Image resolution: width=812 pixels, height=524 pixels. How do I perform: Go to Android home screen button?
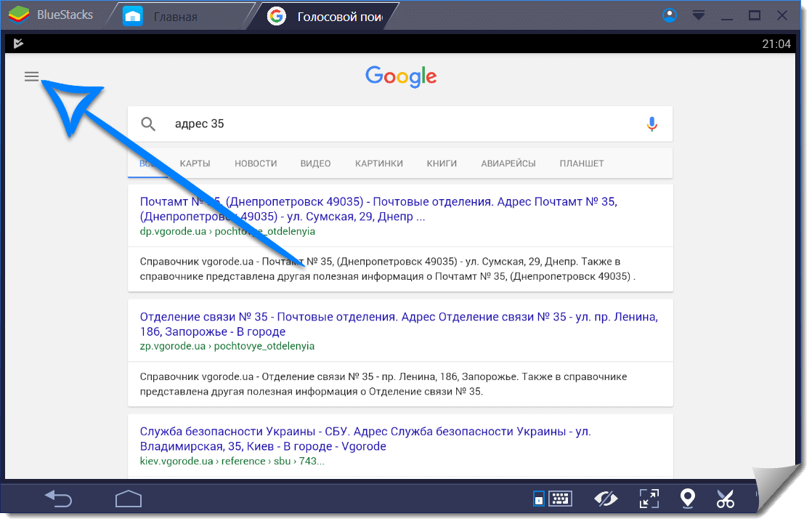129,499
